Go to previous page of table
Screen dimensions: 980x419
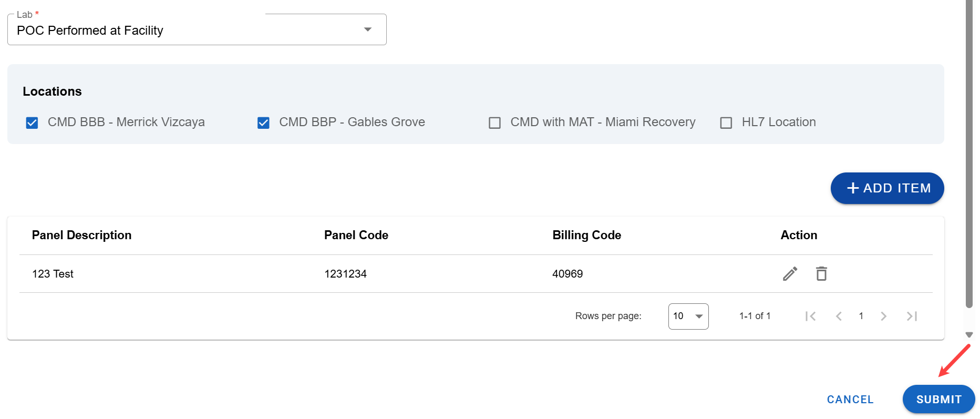[839, 316]
